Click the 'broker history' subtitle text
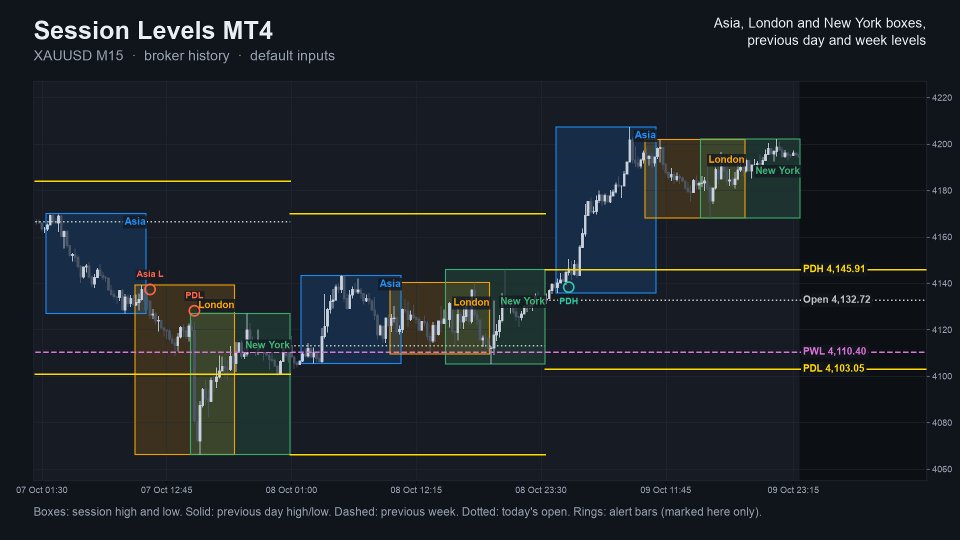Screen dimensions: 960x540 click(187, 56)
